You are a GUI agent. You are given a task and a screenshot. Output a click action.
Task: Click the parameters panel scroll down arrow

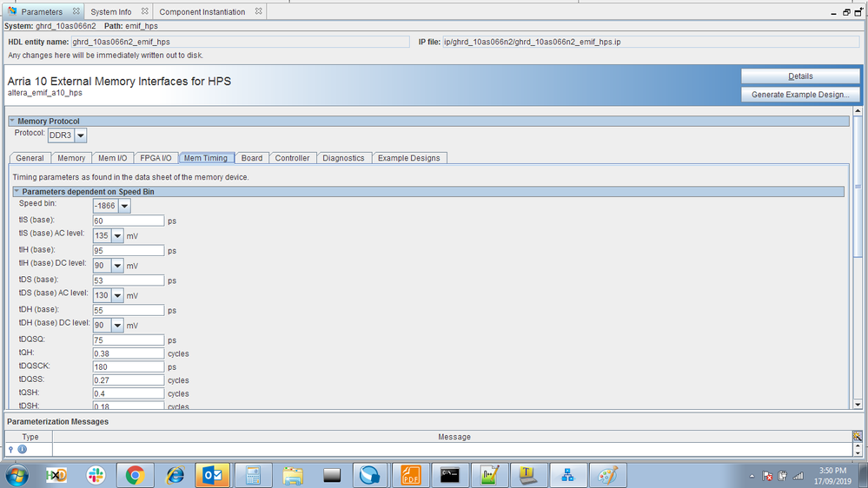[x=858, y=405]
